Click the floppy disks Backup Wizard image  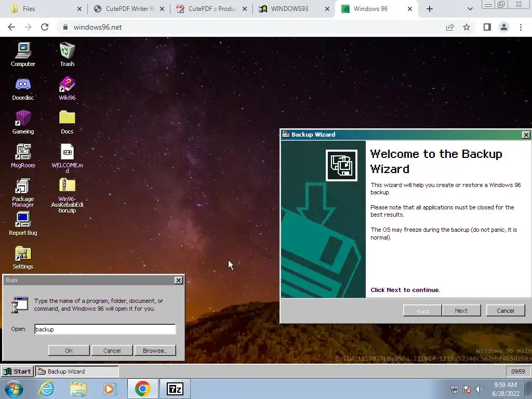point(341,165)
